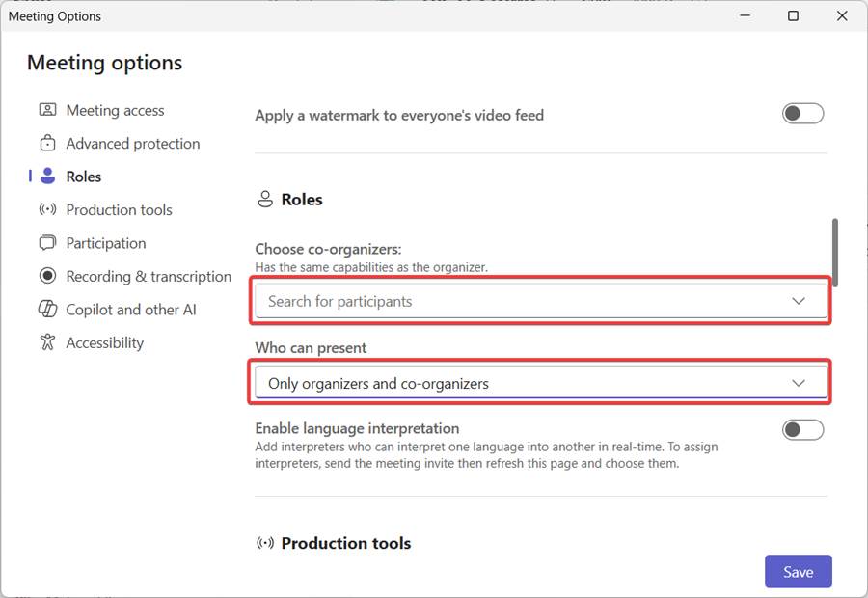Screen dimensions: 868x598
Task: Click the Advanced protection lock icon
Action: [47, 144]
